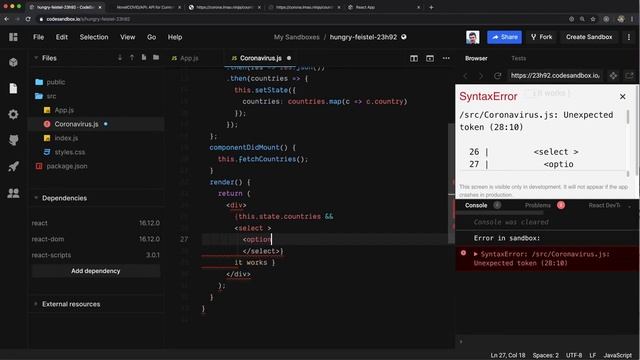Open a new Chrome tab
640x360 pixels.
pyautogui.click(x=431, y=7)
